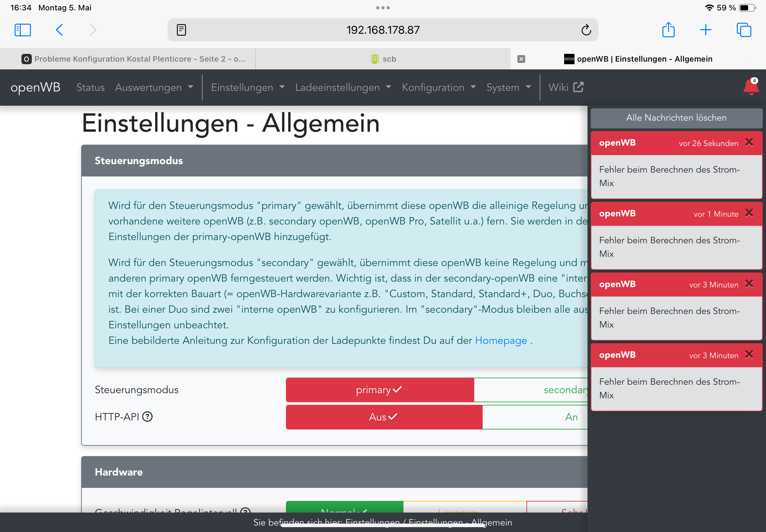The height and width of the screenshot is (532, 766).
Task: Reload page with refresh icon
Action: [586, 30]
